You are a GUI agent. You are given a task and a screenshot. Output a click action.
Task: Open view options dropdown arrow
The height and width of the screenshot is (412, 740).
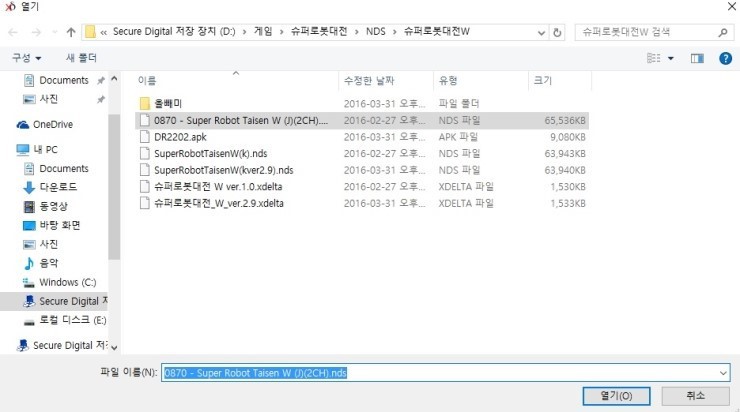pos(671,59)
